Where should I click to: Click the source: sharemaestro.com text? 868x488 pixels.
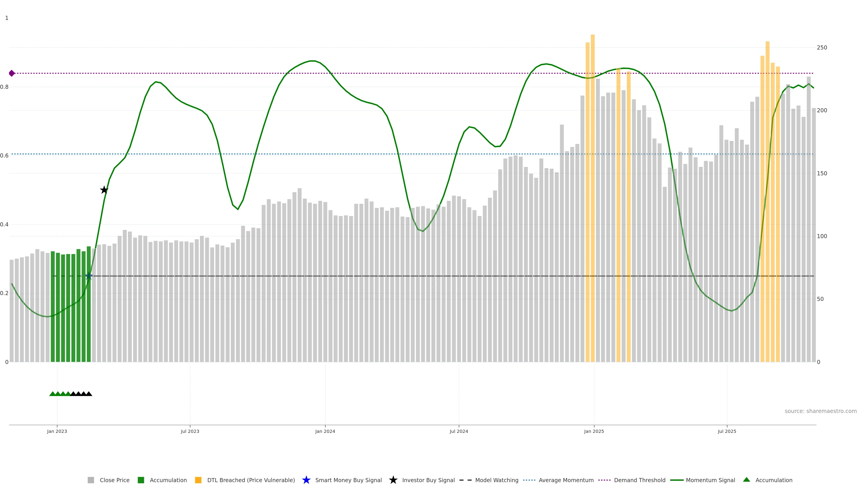821,411
